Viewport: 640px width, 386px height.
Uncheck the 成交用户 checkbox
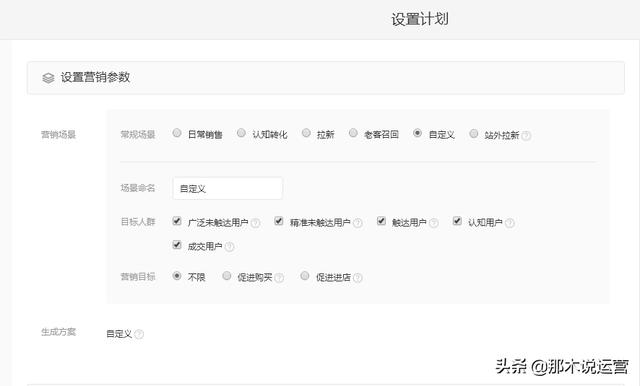(x=177, y=245)
